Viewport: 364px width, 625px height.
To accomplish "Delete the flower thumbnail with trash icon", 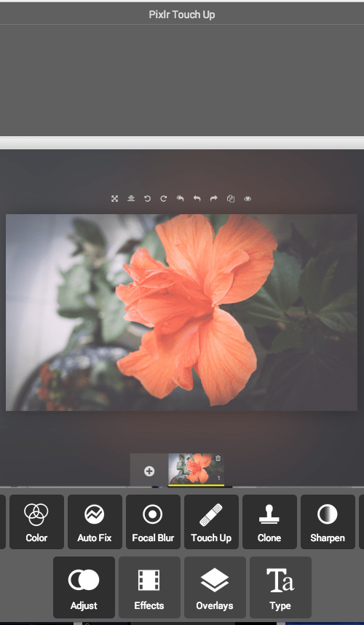I will click(218, 458).
